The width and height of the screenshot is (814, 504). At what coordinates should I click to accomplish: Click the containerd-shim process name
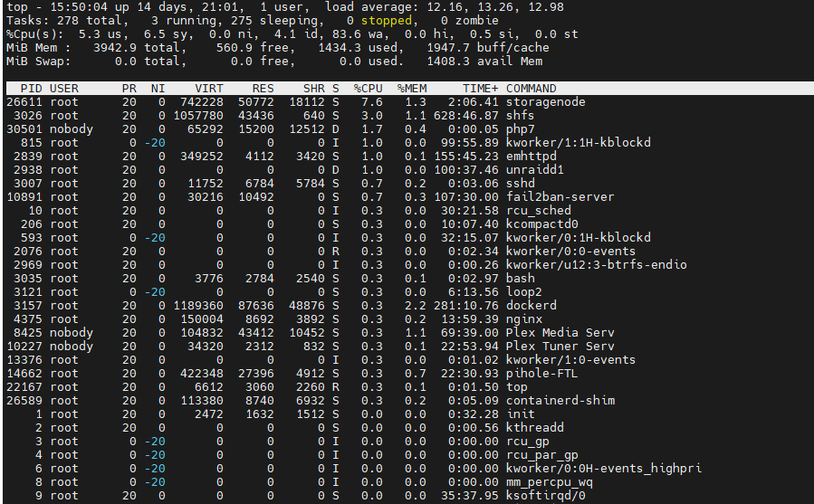[x=560, y=400]
